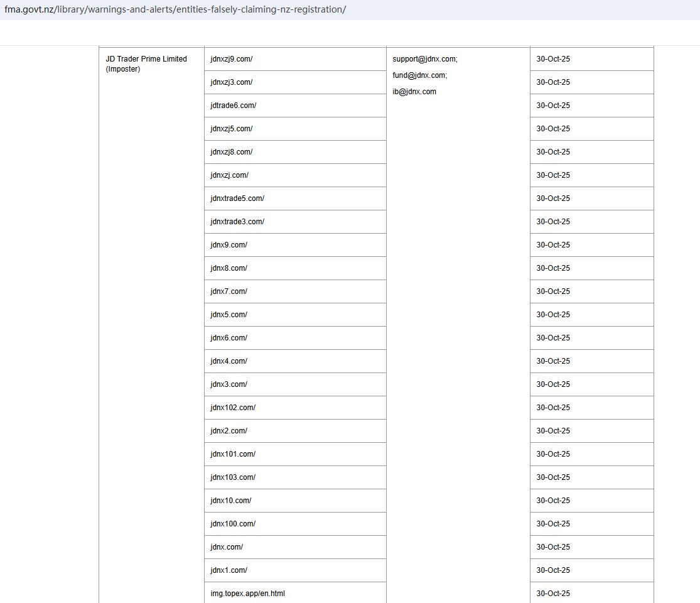
Task: Click the jdnx6.com/ website entry
Action: pyautogui.click(x=229, y=338)
